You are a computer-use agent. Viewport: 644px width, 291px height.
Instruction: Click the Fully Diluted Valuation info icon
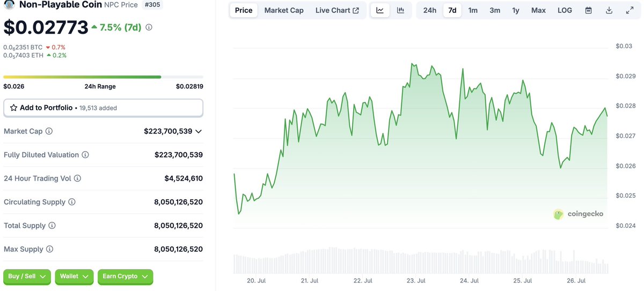pyautogui.click(x=85, y=155)
